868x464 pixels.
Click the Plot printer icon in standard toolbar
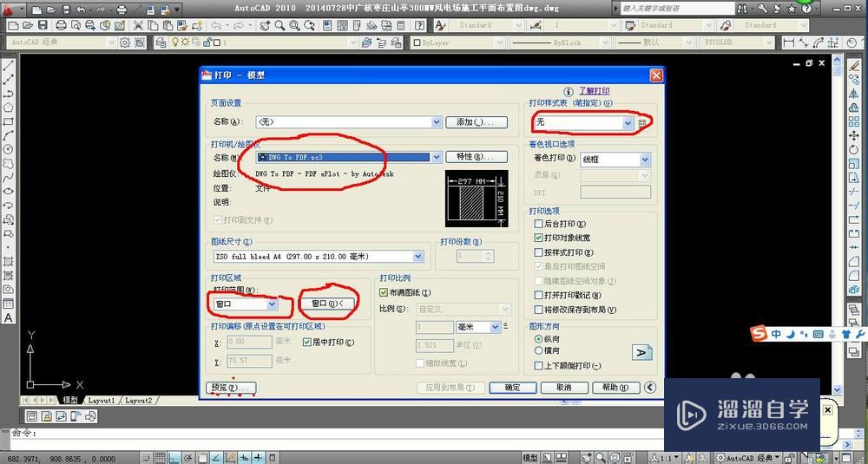(62, 25)
